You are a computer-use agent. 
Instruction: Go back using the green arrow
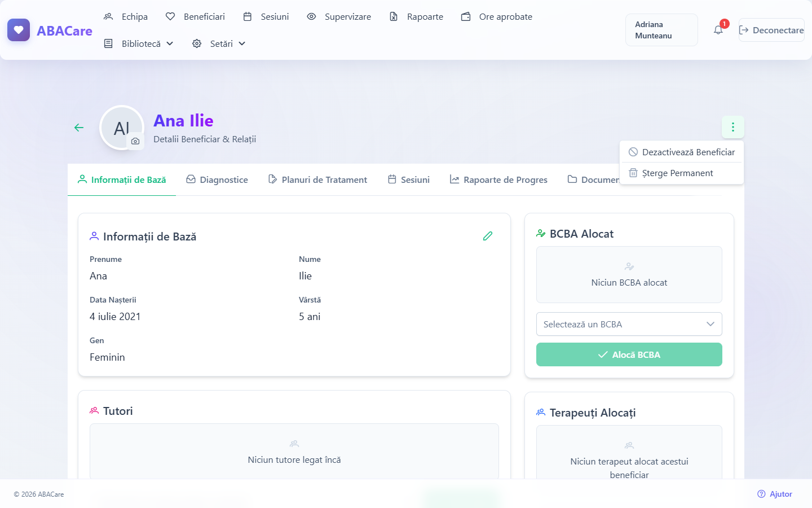click(79, 128)
